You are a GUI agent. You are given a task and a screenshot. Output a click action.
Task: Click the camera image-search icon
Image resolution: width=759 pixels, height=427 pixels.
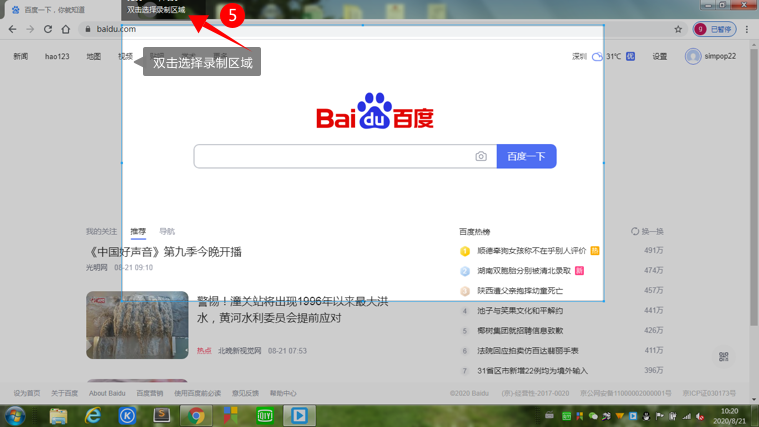[x=481, y=156]
